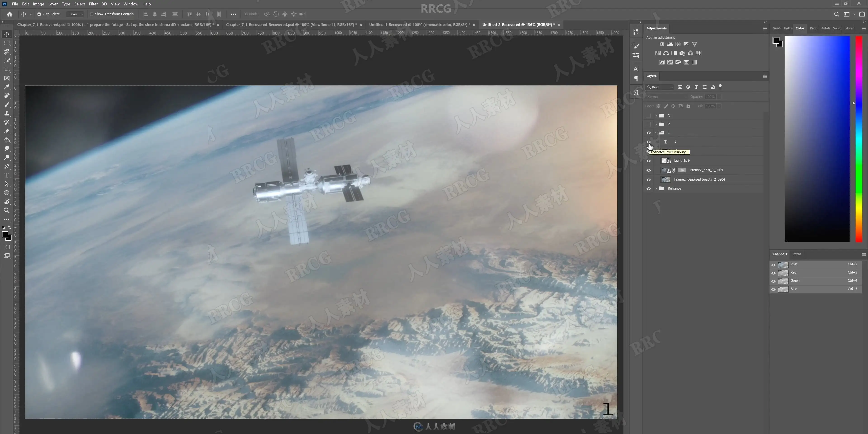The height and width of the screenshot is (434, 868).
Task: Select the Brush tool
Action: [7, 104]
